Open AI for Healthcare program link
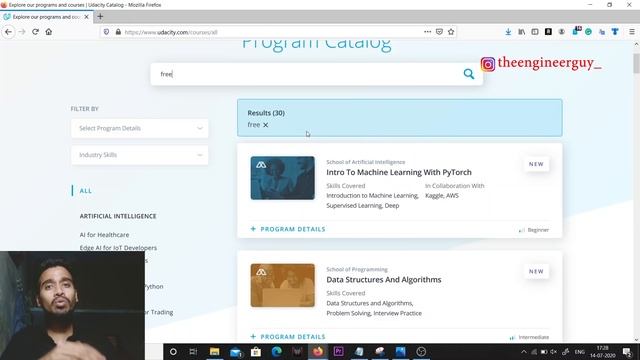 click(x=104, y=235)
